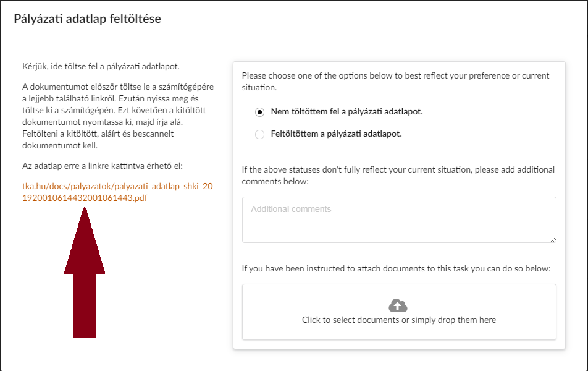
Task: Click the dark red upward arrow graphic
Action: [85, 273]
